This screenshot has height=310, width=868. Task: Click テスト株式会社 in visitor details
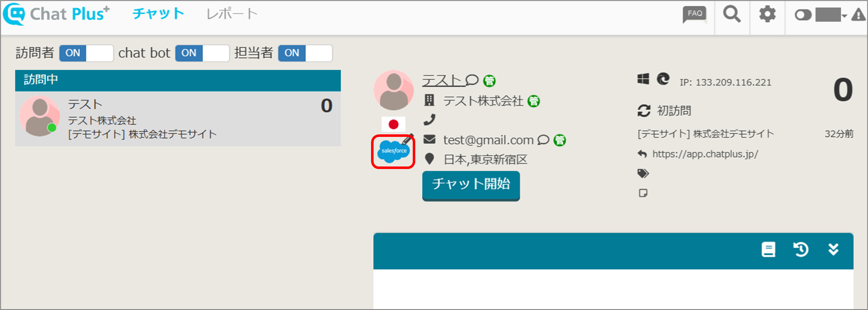[x=483, y=101]
